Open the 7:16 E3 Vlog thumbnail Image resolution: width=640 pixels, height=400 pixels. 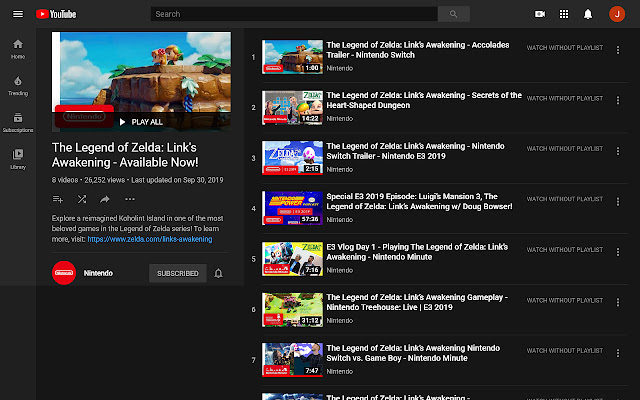click(x=292, y=259)
